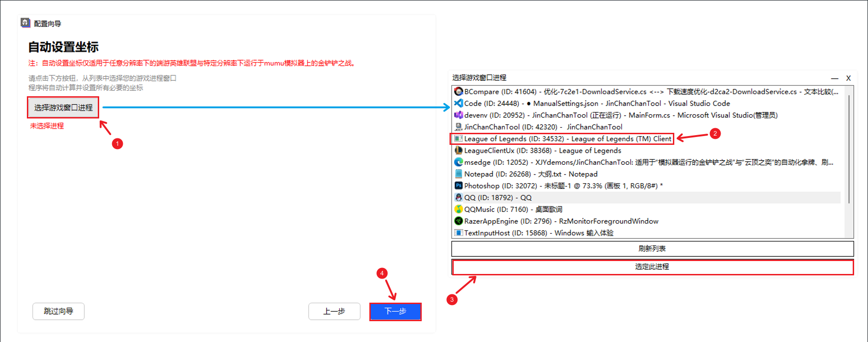Viewport: 868px width, 342px height.
Task: Click the devenv Visual Studio icon
Action: click(x=458, y=115)
